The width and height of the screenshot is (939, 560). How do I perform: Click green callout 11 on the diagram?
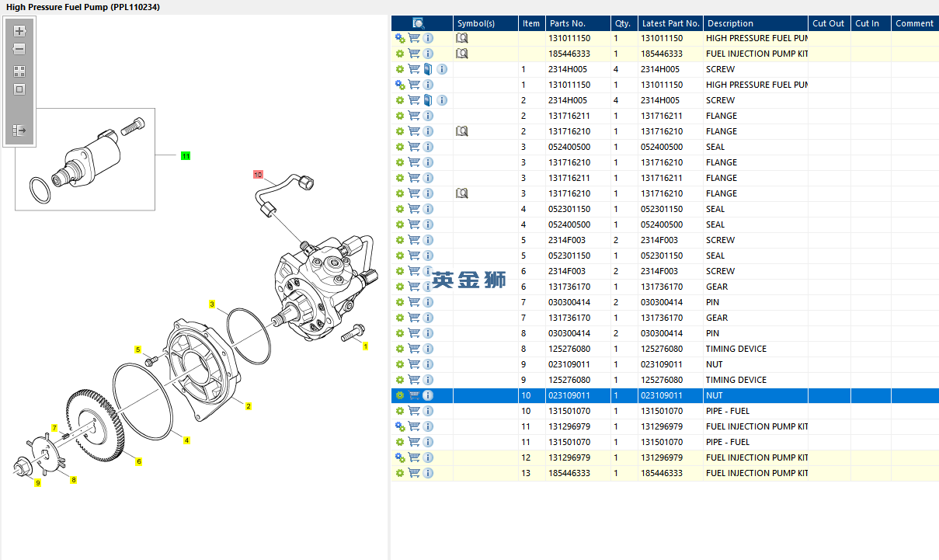[186, 156]
